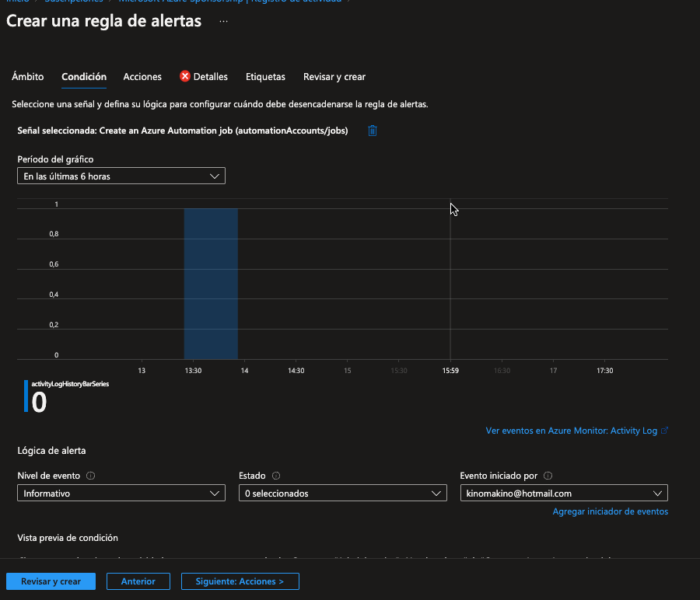Delete the selected signal with trash icon
Screen dimensions: 700x600
373,131
